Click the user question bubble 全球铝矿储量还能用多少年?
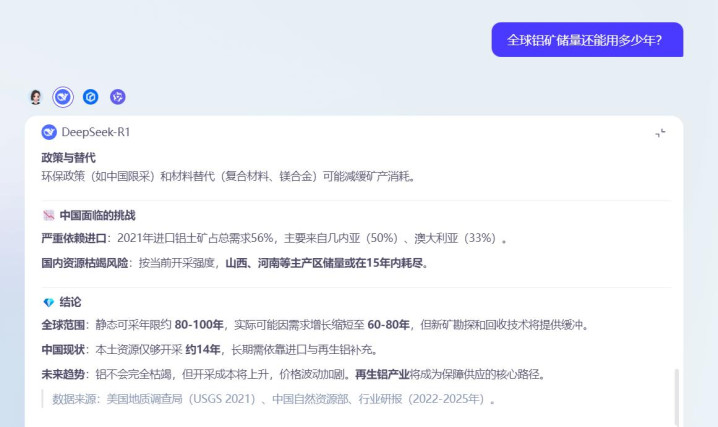The image size is (718, 427). pyautogui.click(x=587, y=40)
